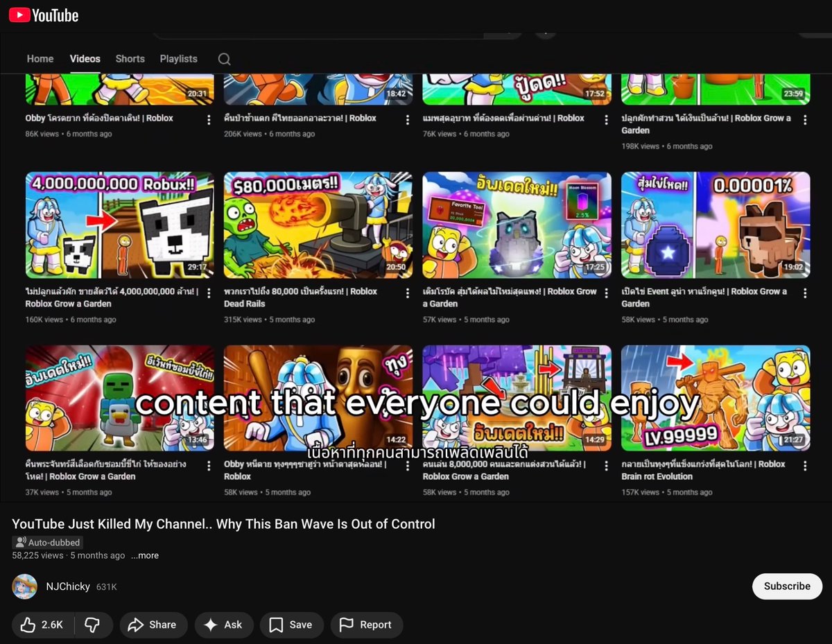Open the 29:17 Grow a Garden video title

(x=112, y=297)
